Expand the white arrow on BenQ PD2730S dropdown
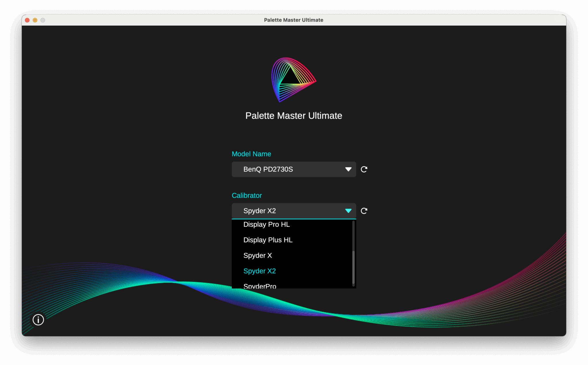The image size is (588, 365). coord(348,169)
